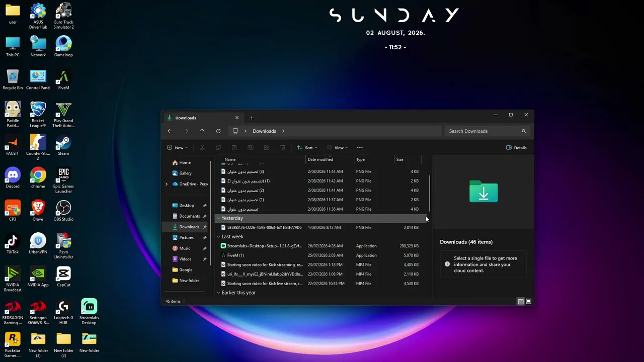
Task: Select the Streamlabs+Desktop+Setup application file
Action: pos(320,246)
